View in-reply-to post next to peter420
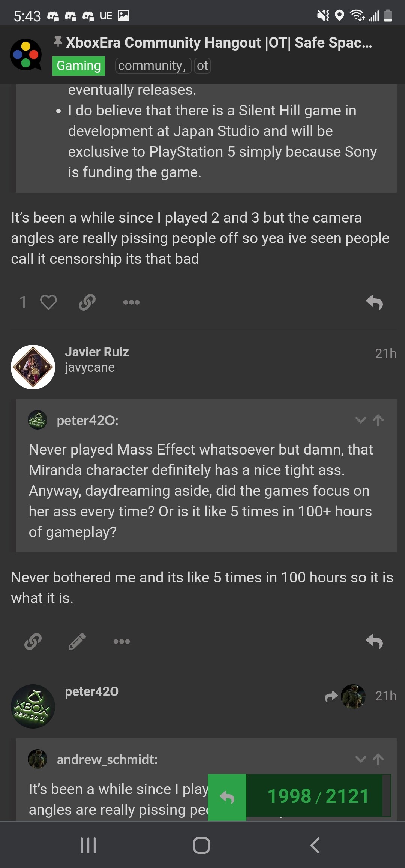Image resolution: width=405 pixels, height=868 pixels. [x=345, y=696]
